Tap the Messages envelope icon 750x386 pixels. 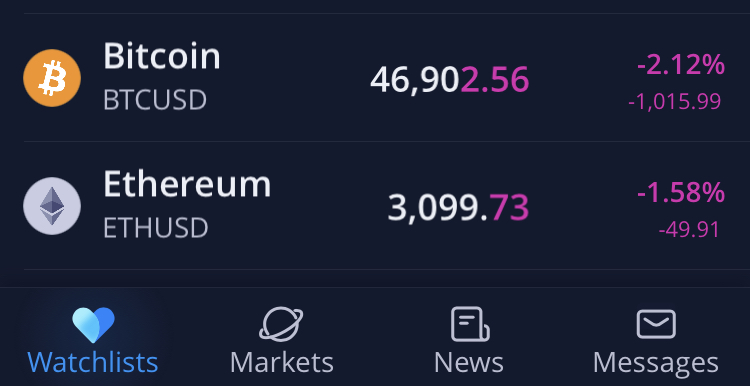[656, 324]
